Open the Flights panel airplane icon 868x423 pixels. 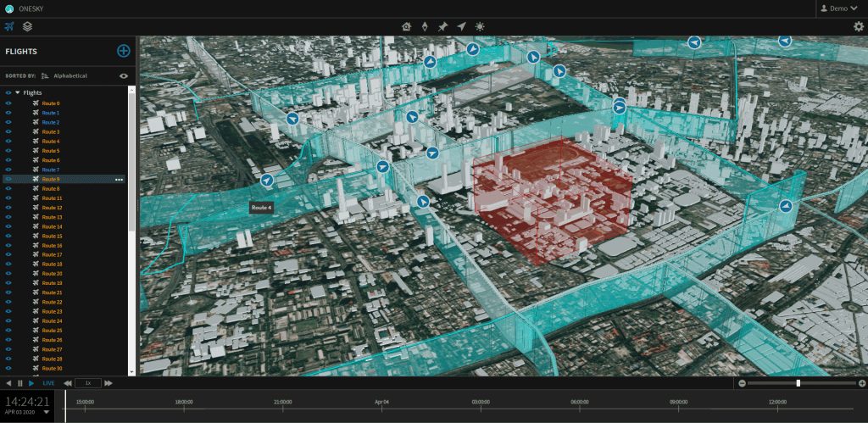point(8,26)
